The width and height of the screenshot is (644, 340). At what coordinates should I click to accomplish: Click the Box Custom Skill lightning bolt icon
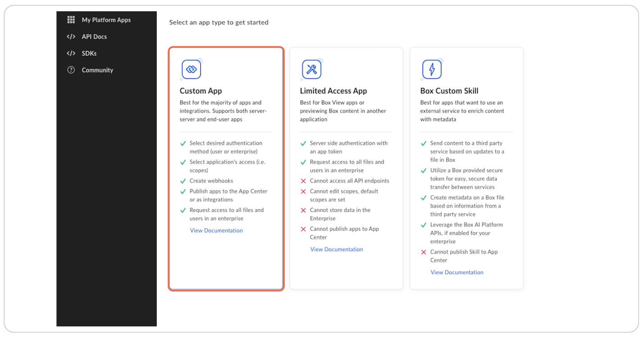432,69
